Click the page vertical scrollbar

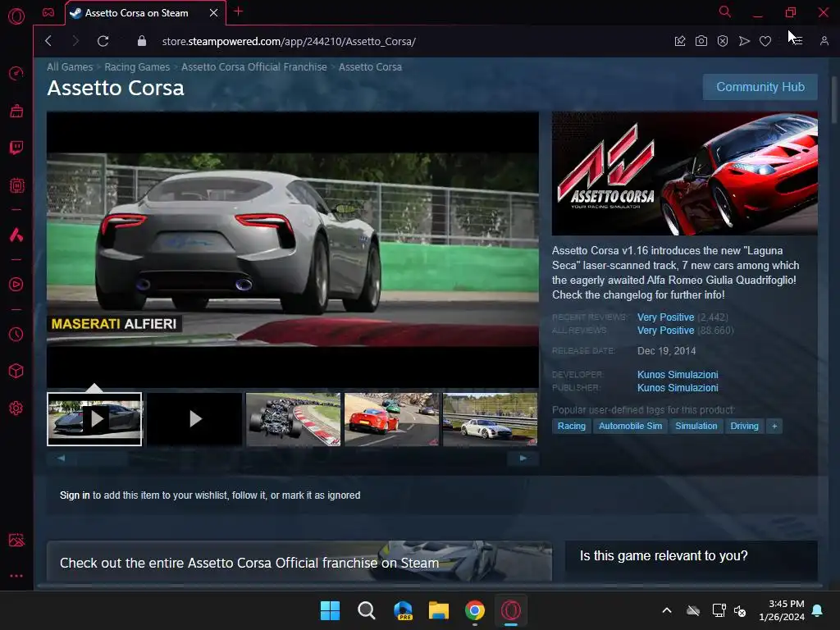point(834,99)
